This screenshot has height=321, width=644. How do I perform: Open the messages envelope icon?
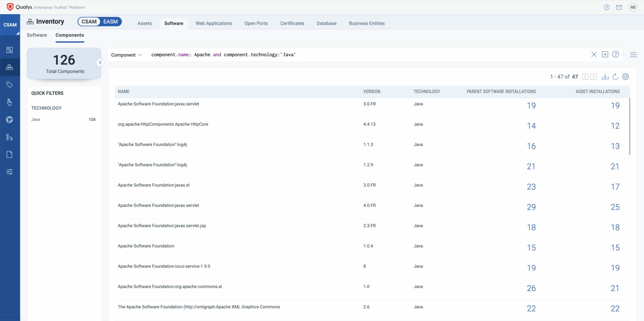619,7
